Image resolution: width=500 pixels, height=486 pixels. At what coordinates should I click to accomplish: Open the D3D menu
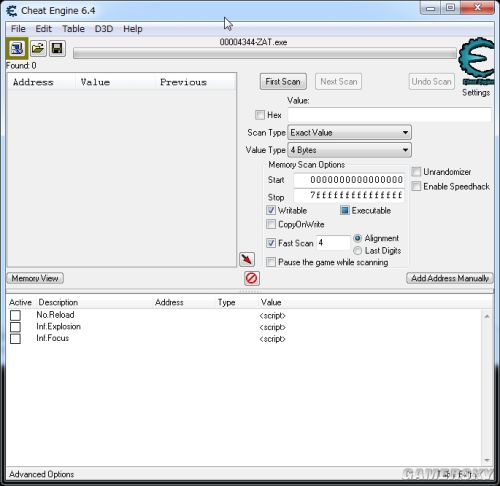pyautogui.click(x=104, y=29)
